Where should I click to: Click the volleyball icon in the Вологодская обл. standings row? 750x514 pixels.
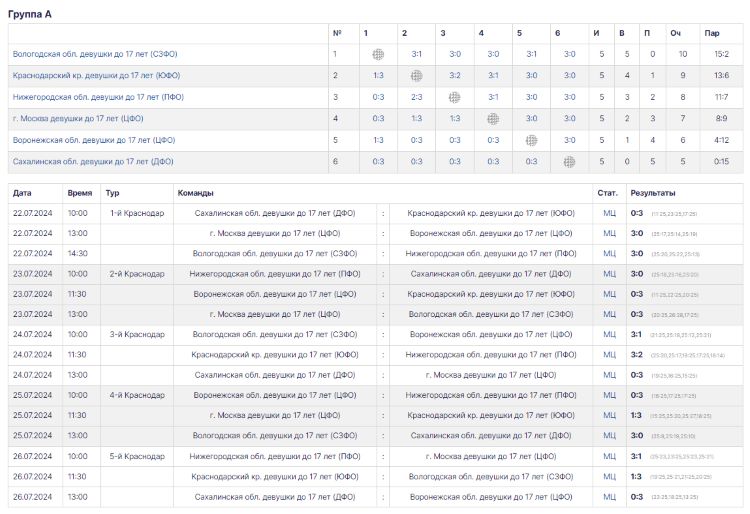coord(378,54)
